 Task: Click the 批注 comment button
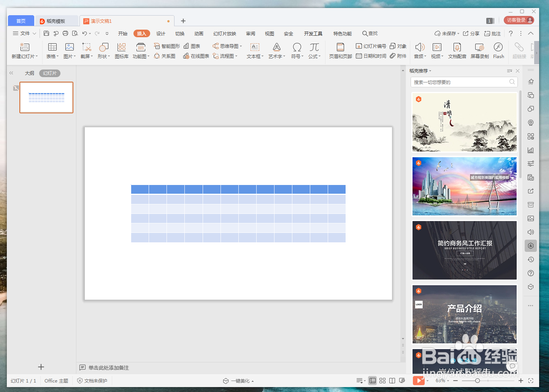point(492,33)
